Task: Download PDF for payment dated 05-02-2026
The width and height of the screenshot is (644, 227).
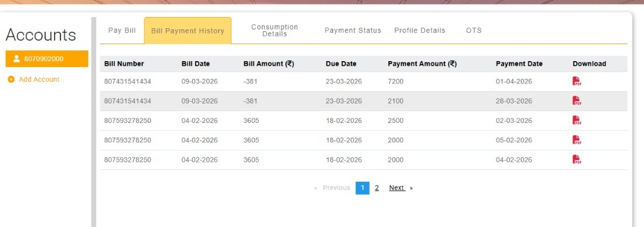Action: [x=576, y=140]
